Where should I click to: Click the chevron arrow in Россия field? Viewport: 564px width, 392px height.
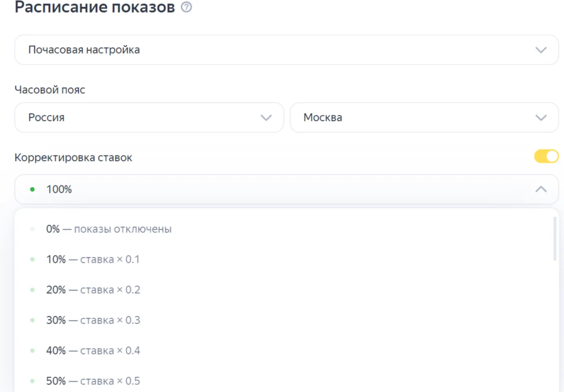pyautogui.click(x=266, y=118)
